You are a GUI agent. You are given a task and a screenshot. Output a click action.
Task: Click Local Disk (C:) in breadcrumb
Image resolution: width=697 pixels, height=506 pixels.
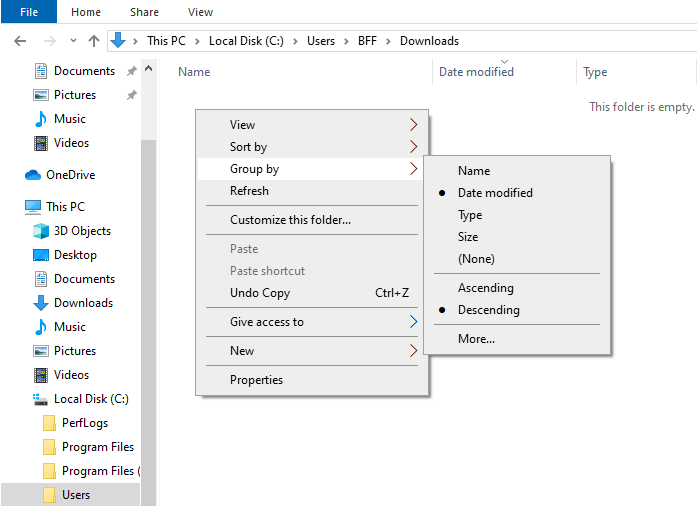tap(246, 41)
